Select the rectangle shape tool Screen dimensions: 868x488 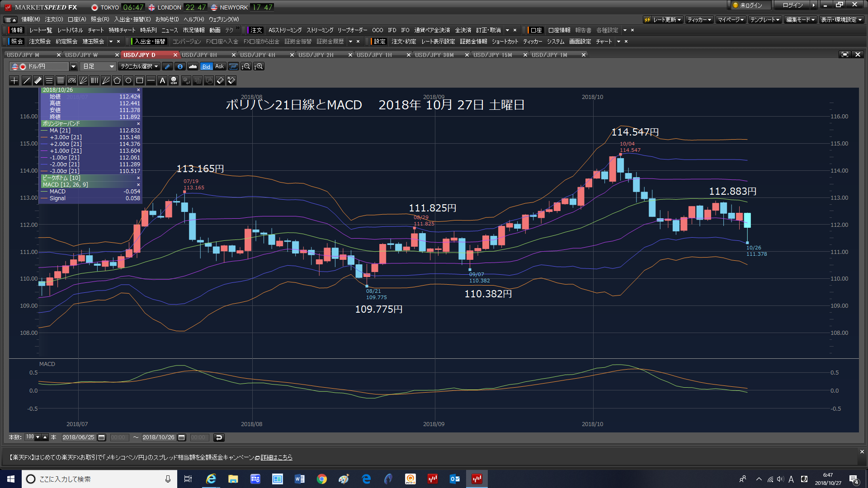(140, 80)
